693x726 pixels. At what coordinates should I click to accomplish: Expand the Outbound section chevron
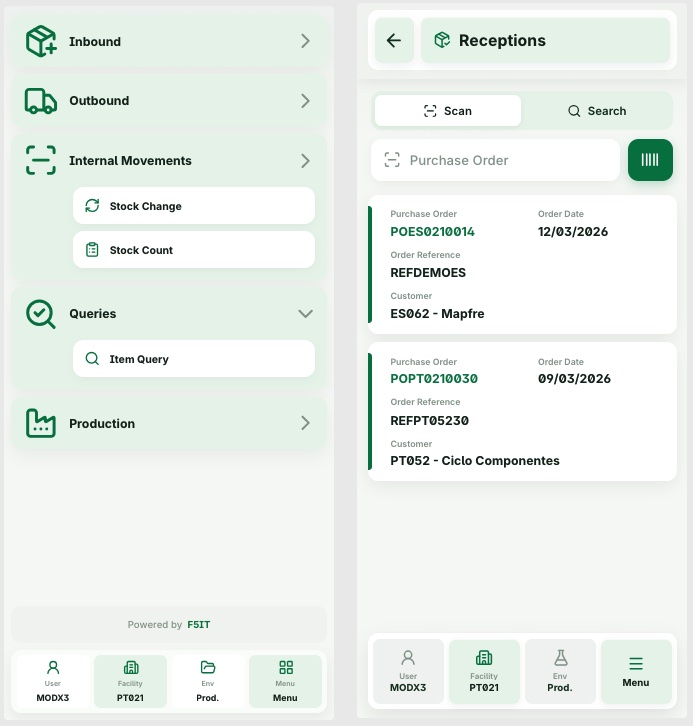coord(305,101)
